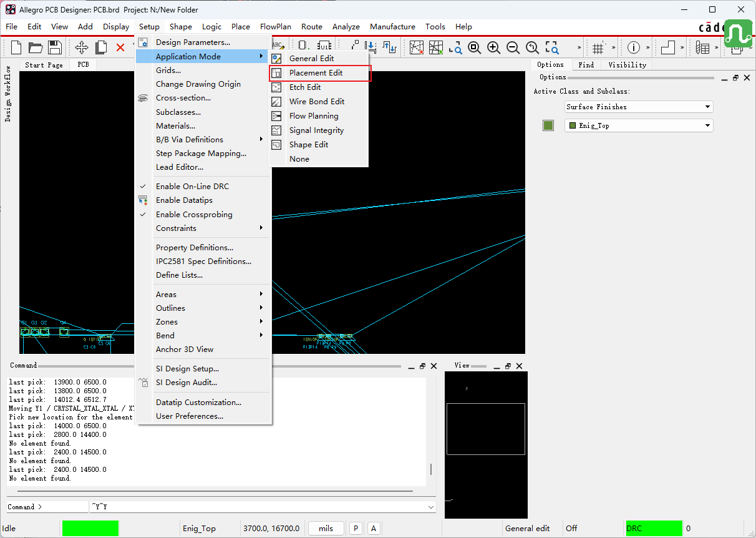
Task: Click the Zoom Points icon with magnifier
Action: click(455, 47)
